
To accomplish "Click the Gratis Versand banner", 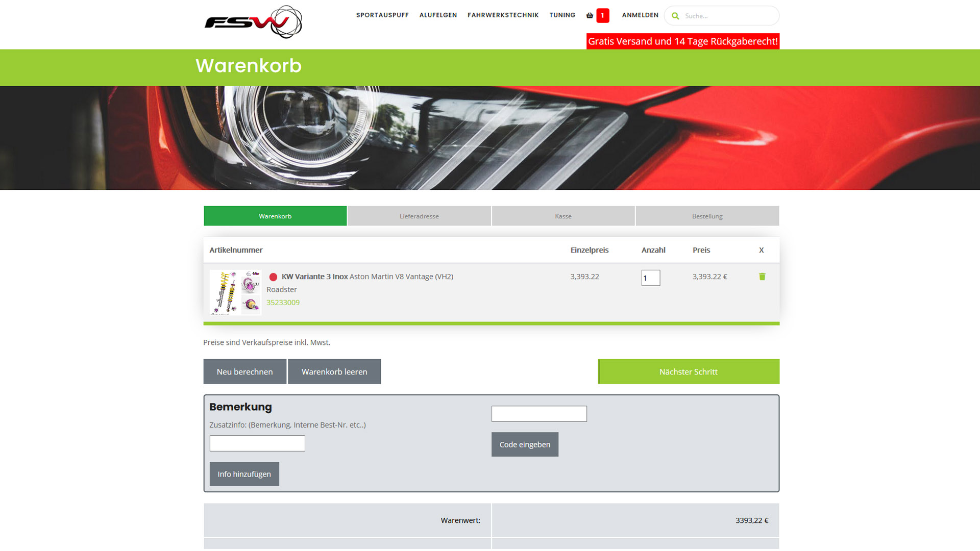I will coord(683,41).
